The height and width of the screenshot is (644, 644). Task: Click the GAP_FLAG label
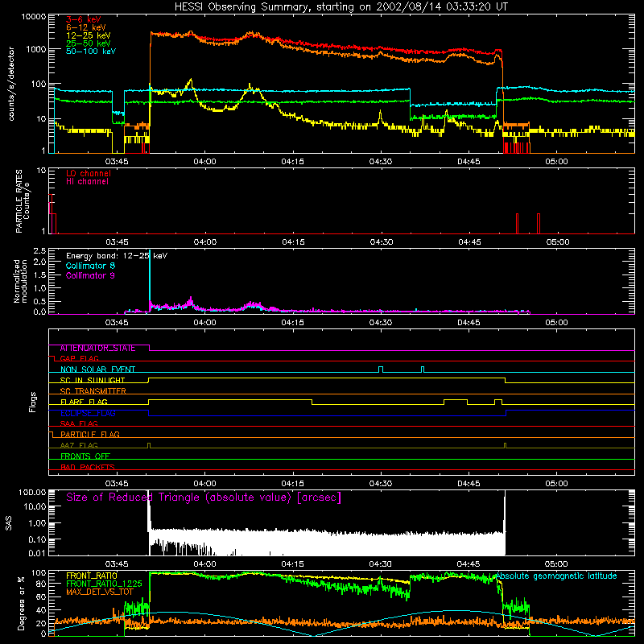(x=79, y=358)
